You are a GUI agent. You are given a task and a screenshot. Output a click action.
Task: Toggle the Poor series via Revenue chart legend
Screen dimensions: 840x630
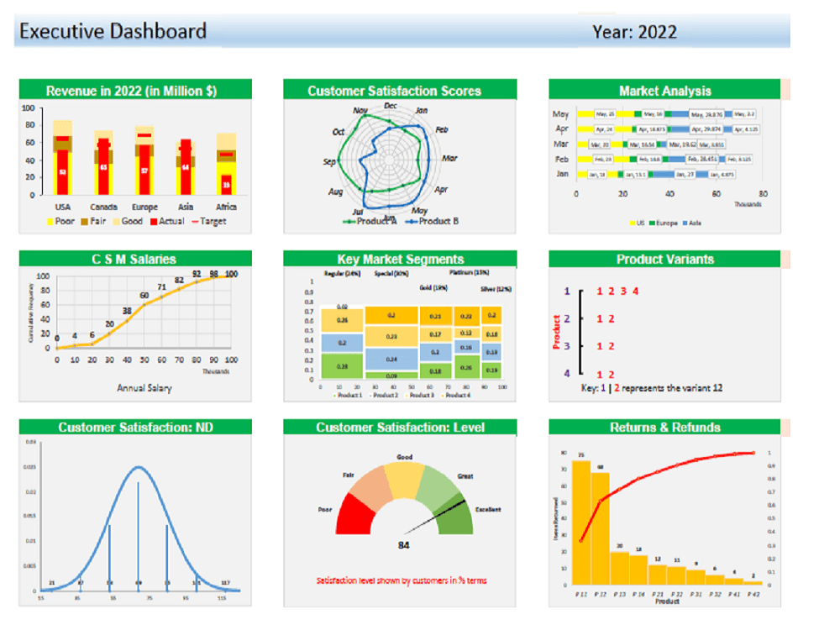49,222
